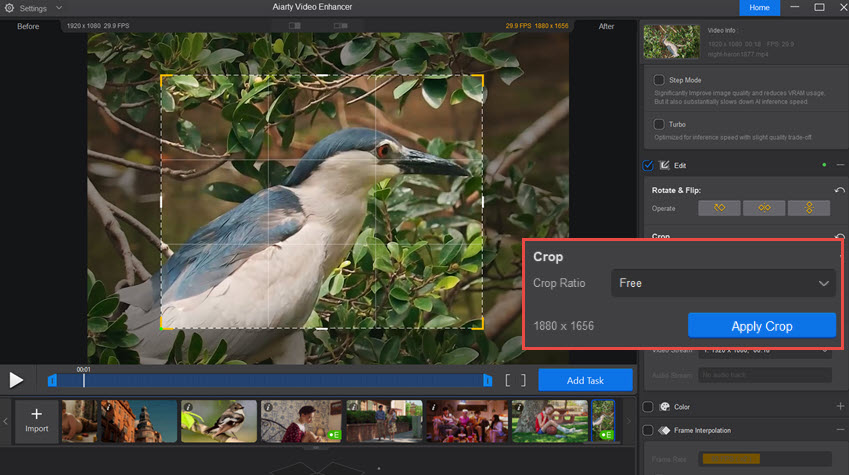Flip the video horizontally
The height and width of the screenshot is (475, 849).
764,208
